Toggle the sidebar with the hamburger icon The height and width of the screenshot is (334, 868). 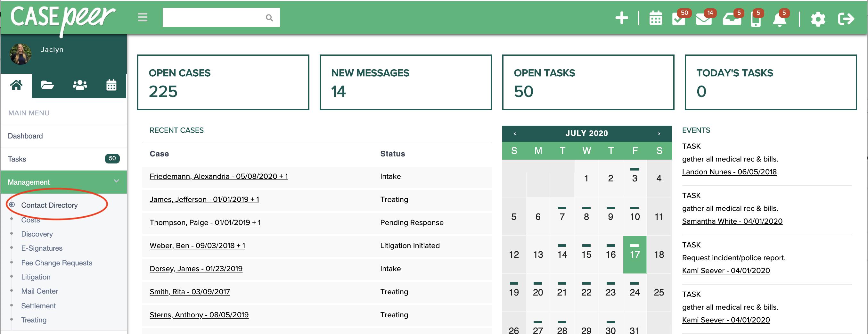pyautogui.click(x=142, y=17)
